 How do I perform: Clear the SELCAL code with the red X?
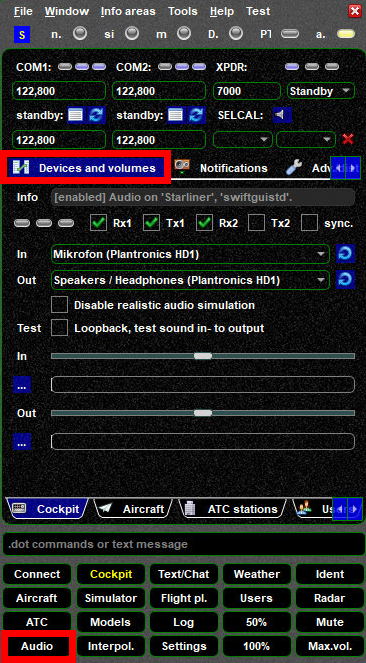point(348,139)
